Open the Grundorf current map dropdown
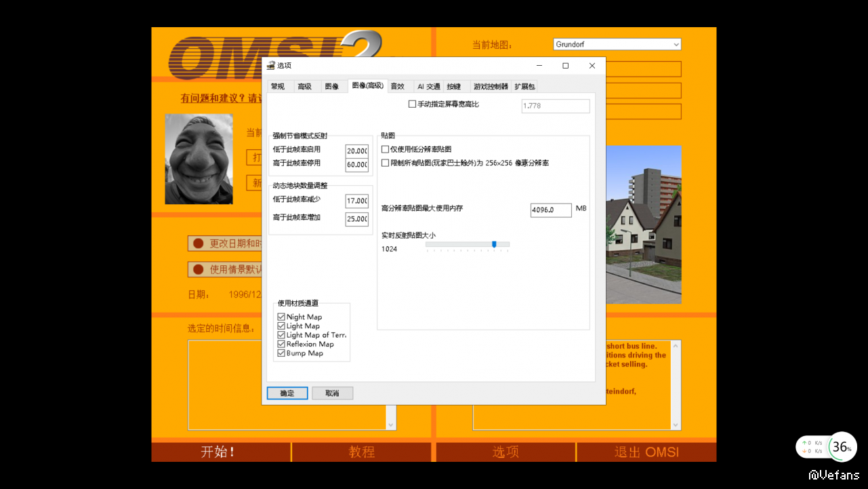 pyautogui.click(x=617, y=45)
